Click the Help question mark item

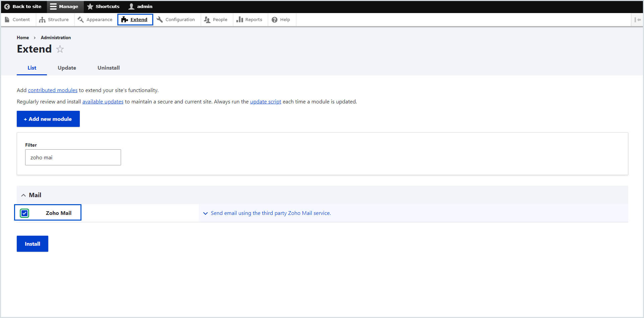coord(281,20)
